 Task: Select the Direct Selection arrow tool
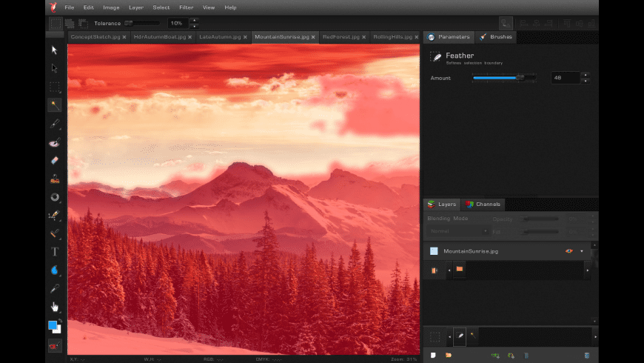tap(54, 68)
